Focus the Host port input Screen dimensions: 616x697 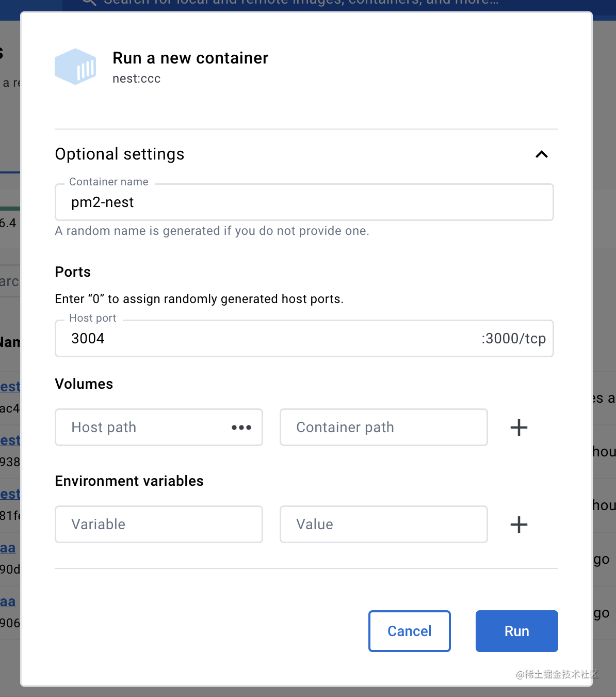pos(268,339)
